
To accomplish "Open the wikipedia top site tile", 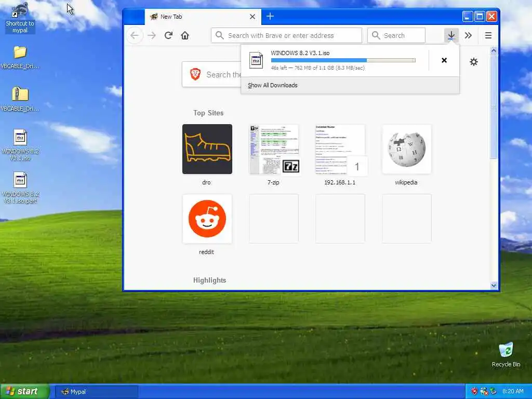I will click(406, 149).
